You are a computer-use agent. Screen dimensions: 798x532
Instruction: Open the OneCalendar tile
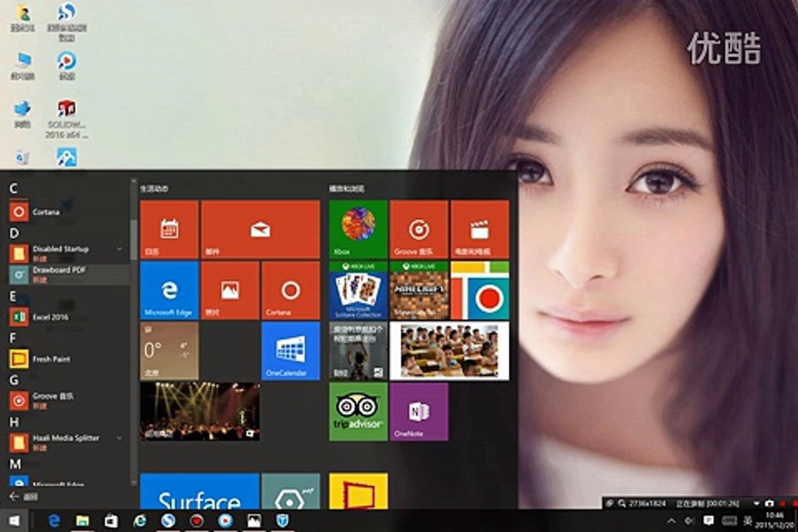pos(290,351)
